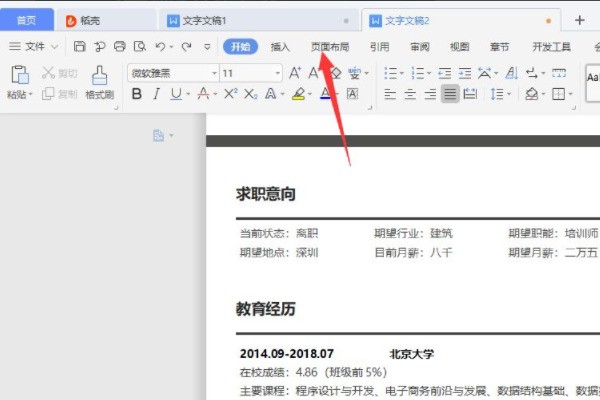Add a new tab with plus button
The height and width of the screenshot is (400, 600).
tap(580, 20)
